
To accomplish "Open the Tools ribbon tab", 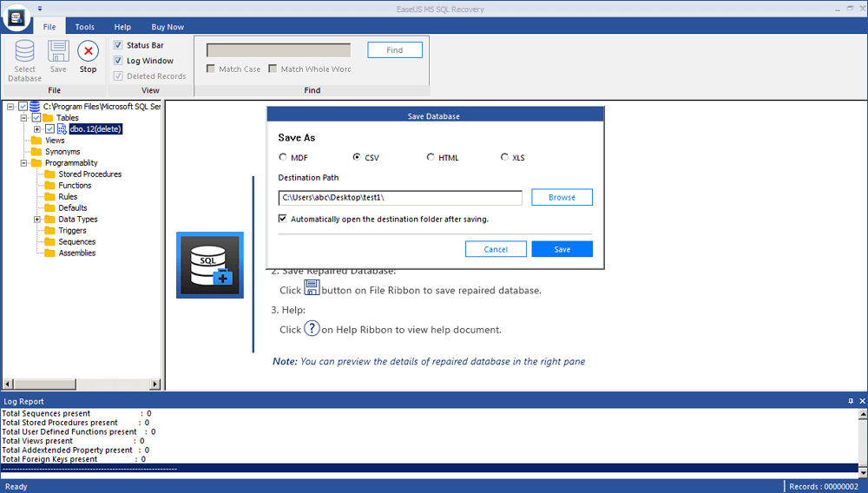I will pyautogui.click(x=85, y=27).
